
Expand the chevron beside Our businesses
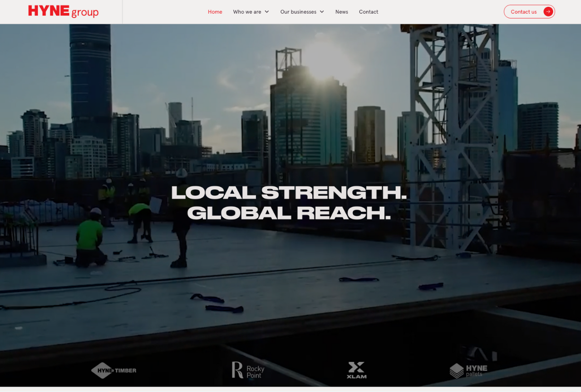click(x=322, y=12)
